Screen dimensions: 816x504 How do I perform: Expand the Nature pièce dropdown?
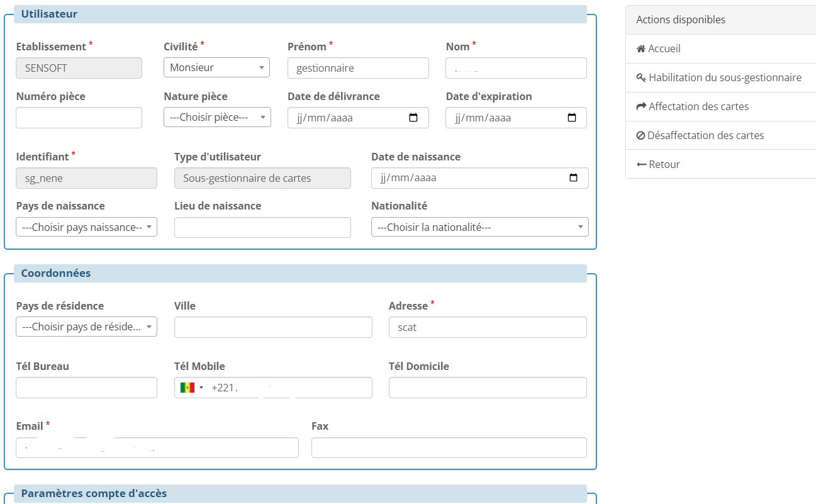pyautogui.click(x=217, y=118)
